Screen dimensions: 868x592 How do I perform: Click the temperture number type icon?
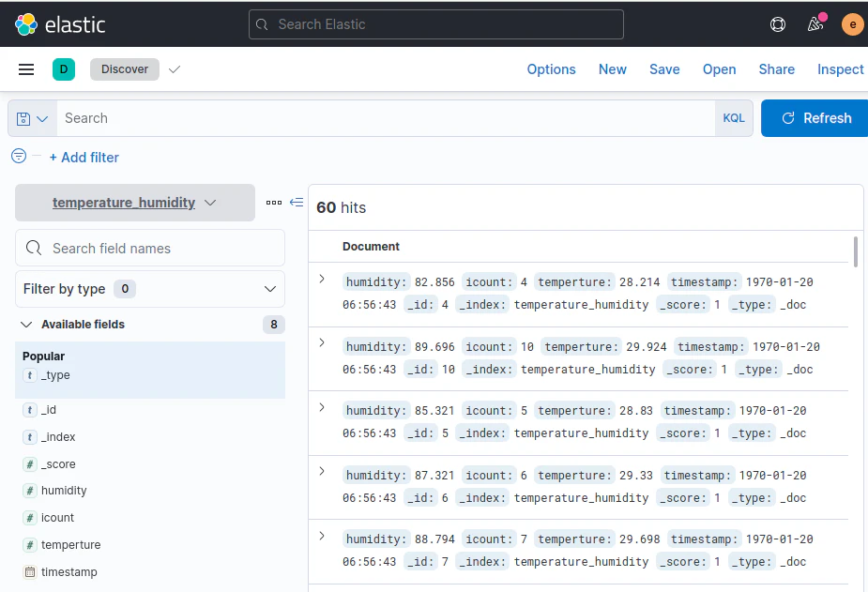[x=30, y=545]
